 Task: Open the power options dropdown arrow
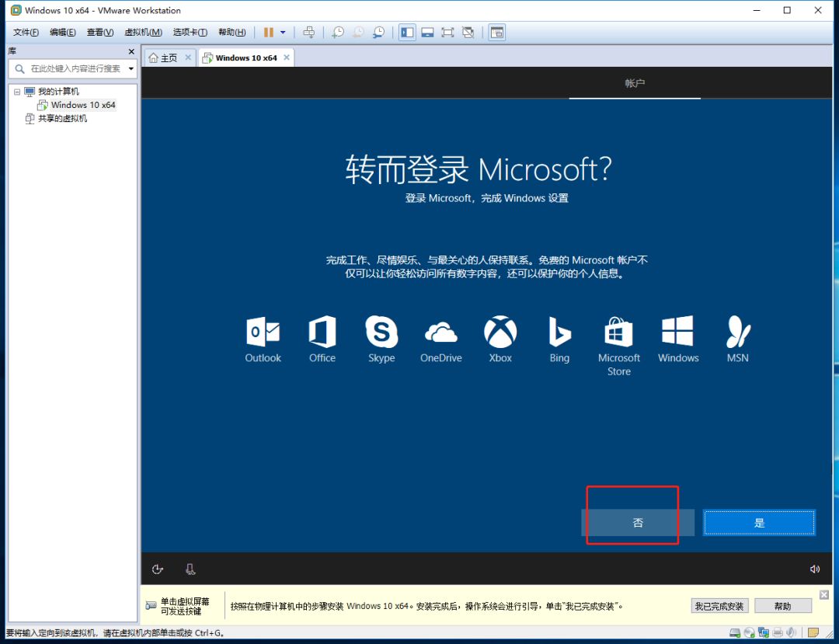tap(283, 33)
